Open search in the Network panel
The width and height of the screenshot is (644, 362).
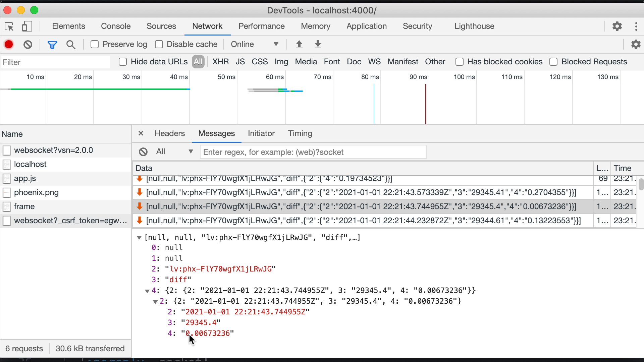71,44
